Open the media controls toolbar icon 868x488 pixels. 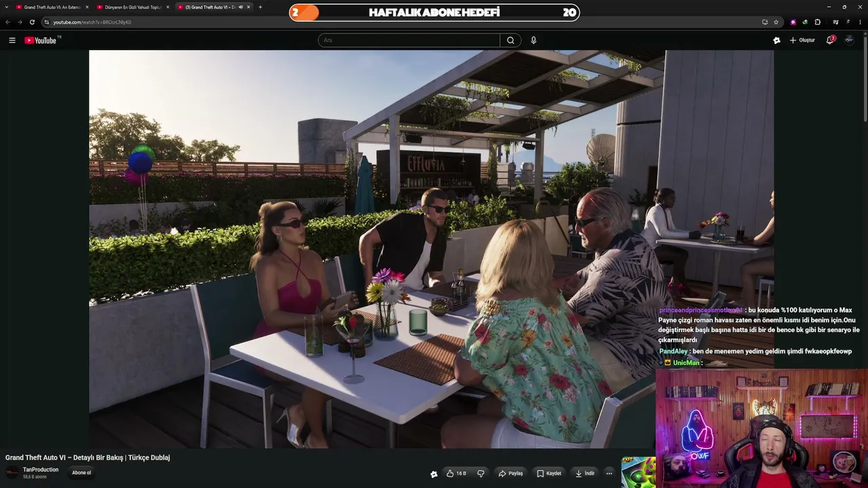(836, 22)
